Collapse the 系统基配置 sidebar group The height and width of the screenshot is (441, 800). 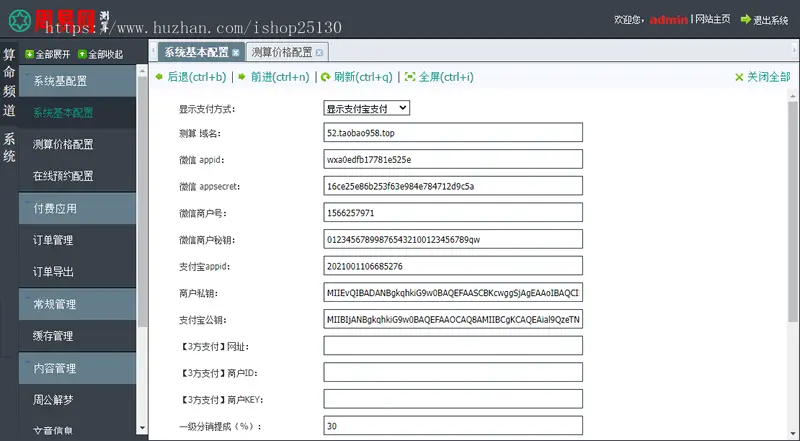(x=78, y=81)
